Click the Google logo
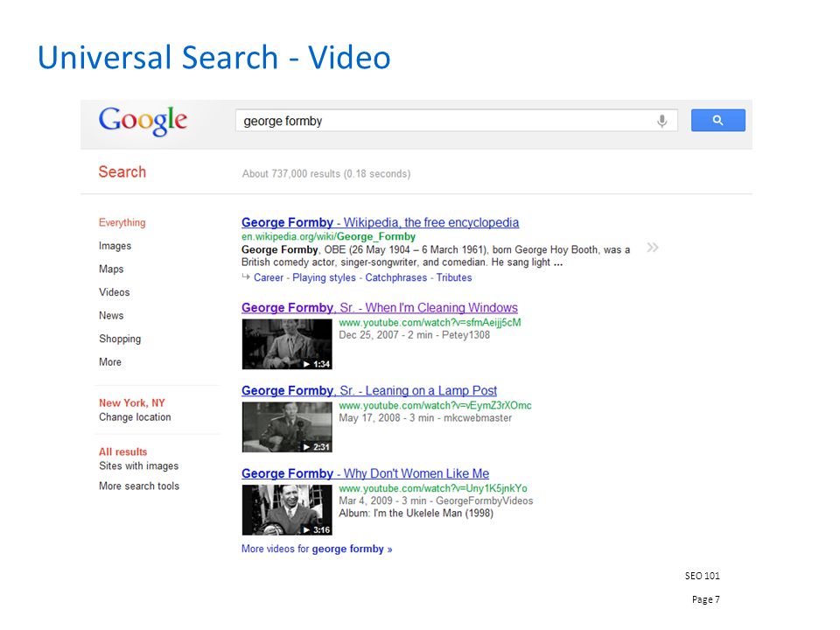The width and height of the screenshot is (840, 630). coord(143,121)
